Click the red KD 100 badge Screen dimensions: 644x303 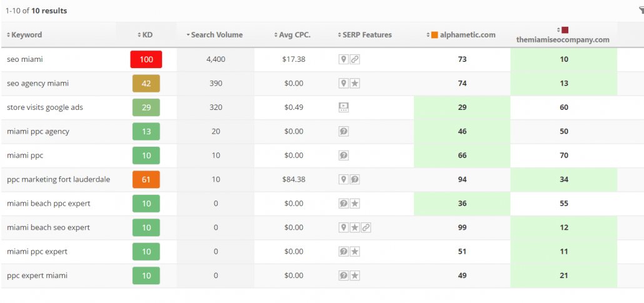point(146,59)
